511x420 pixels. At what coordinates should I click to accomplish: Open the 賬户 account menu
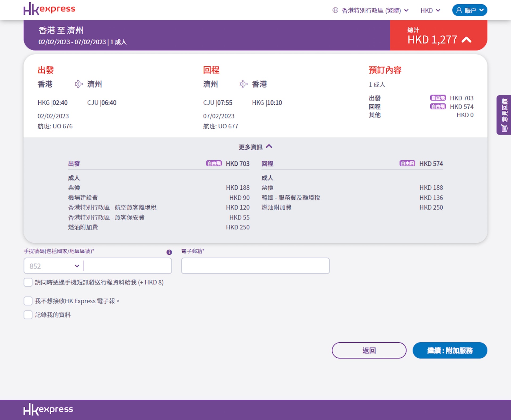(x=469, y=10)
